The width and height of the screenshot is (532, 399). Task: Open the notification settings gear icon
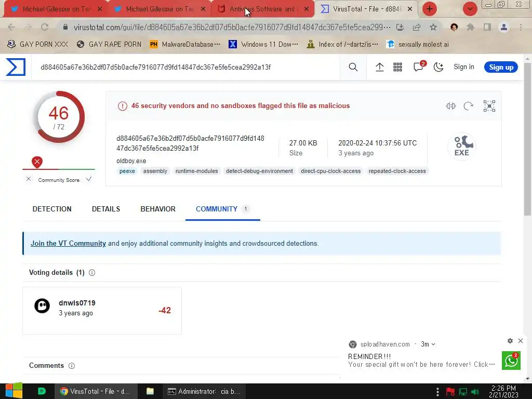click(x=510, y=341)
